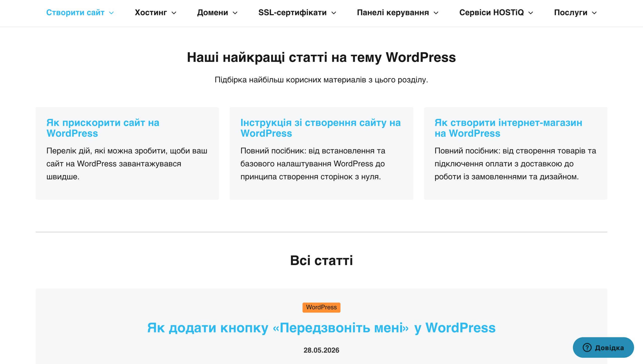Expand the chevron next to Домени

click(235, 13)
